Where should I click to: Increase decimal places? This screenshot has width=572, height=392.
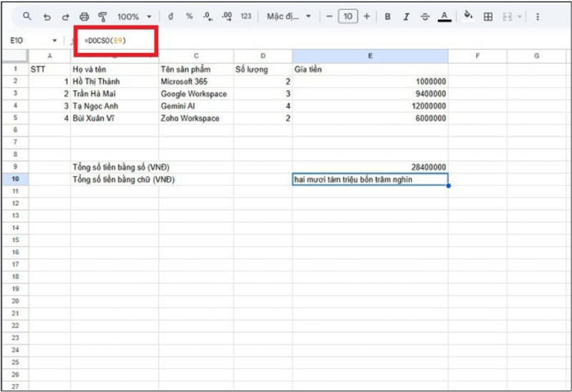click(227, 16)
